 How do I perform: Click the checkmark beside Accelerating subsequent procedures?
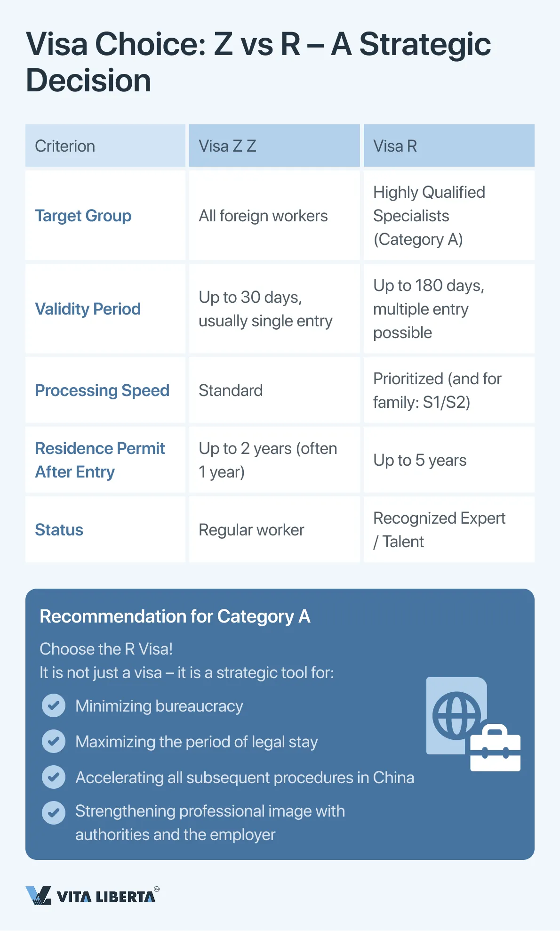click(x=54, y=777)
